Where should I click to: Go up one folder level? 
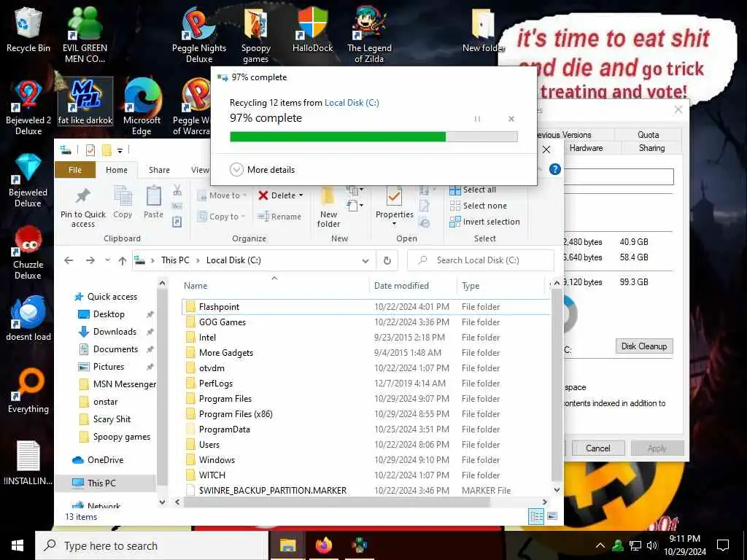coord(123,260)
